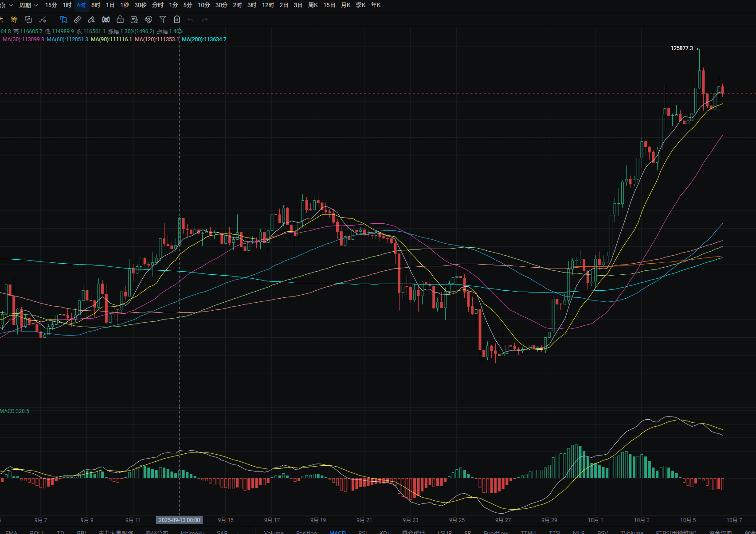Click the 125877.3 high price label
Image resolution: width=756 pixels, height=534 pixels.
pos(682,48)
